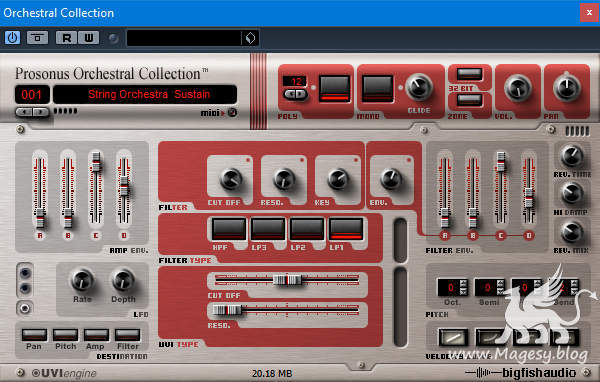
Task: Set LFO destination to Pan
Action: click(x=34, y=335)
